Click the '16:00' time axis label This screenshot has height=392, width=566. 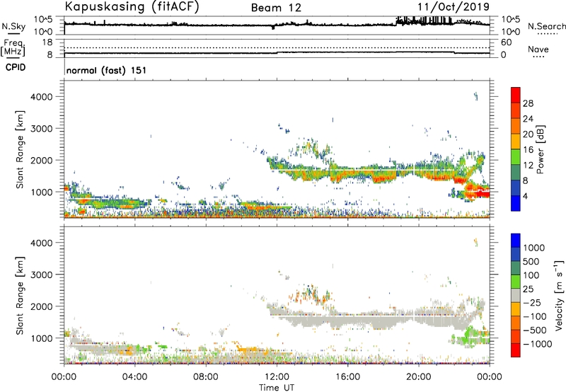[347, 377]
